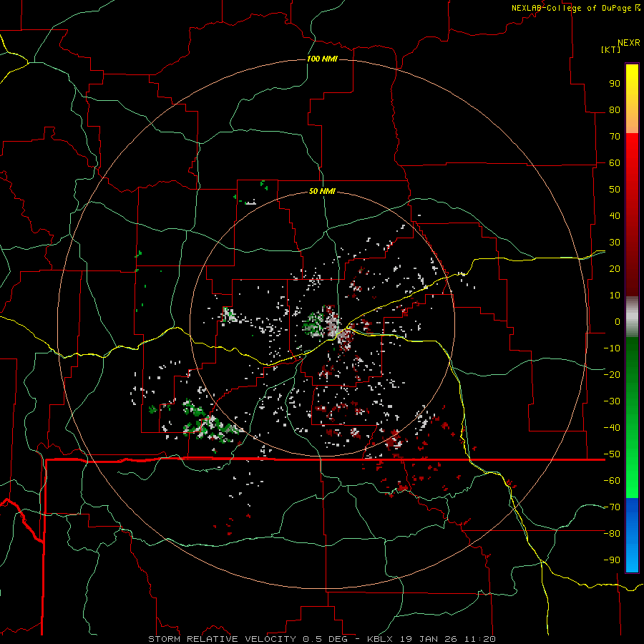Select the 90 value on the velocity scale
This screenshot has height=644, width=644.
click(615, 84)
